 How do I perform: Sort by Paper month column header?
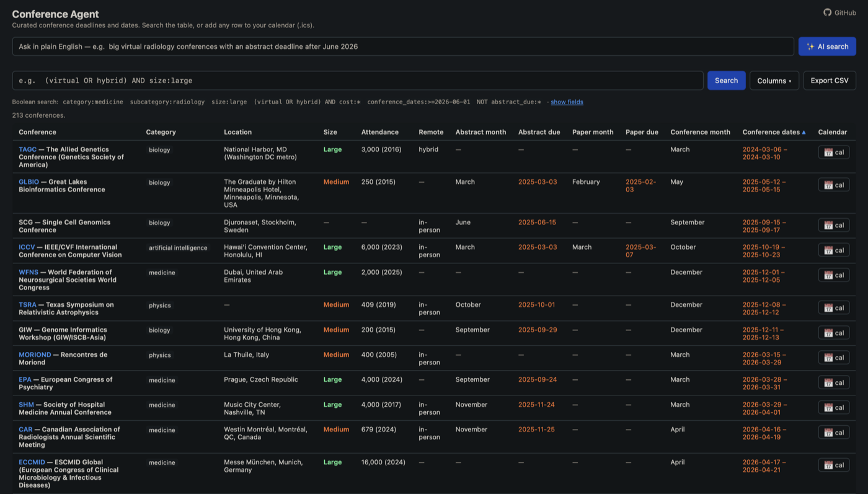point(593,132)
